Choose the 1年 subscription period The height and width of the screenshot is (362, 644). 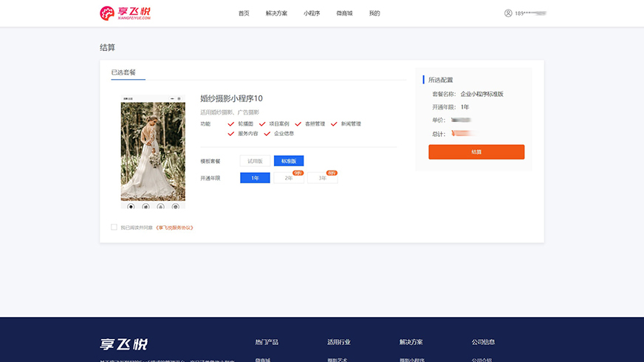(255, 178)
